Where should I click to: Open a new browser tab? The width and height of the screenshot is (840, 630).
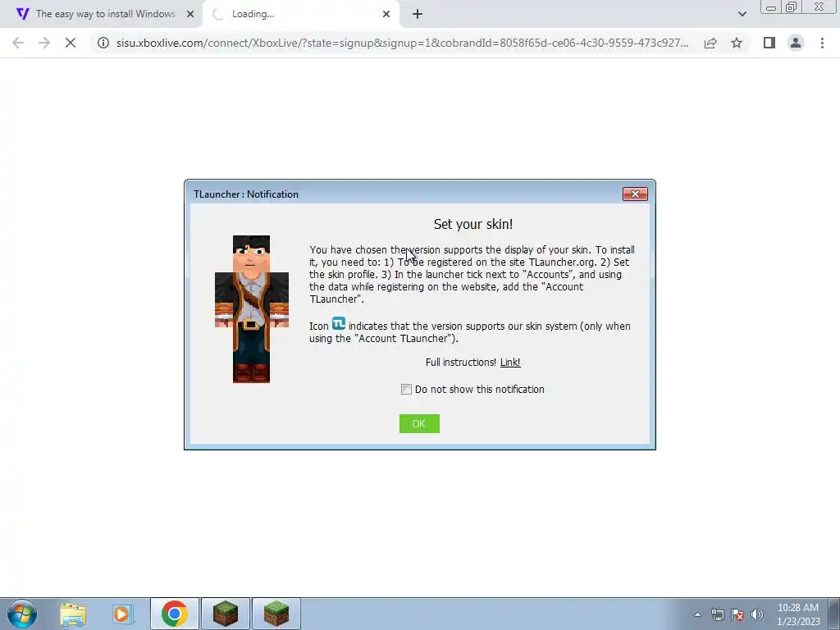click(418, 15)
